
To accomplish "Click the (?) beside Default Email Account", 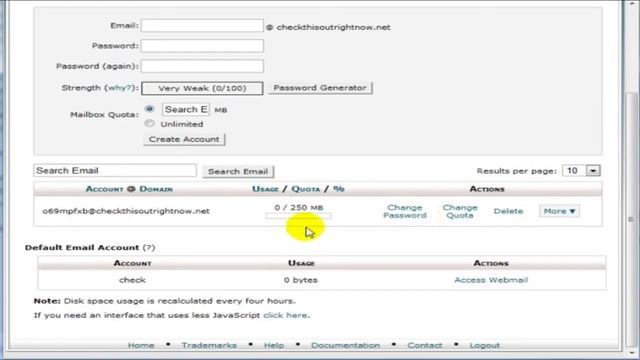I will tap(149, 247).
